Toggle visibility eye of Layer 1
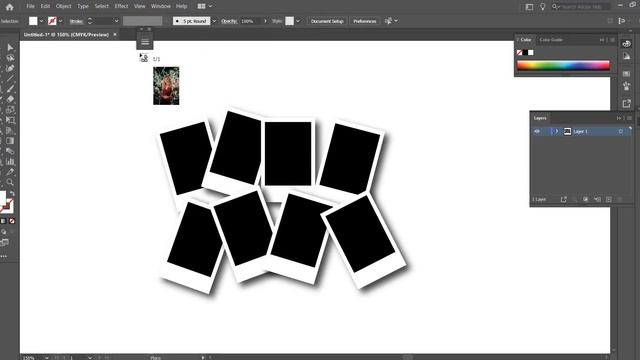 click(537, 131)
